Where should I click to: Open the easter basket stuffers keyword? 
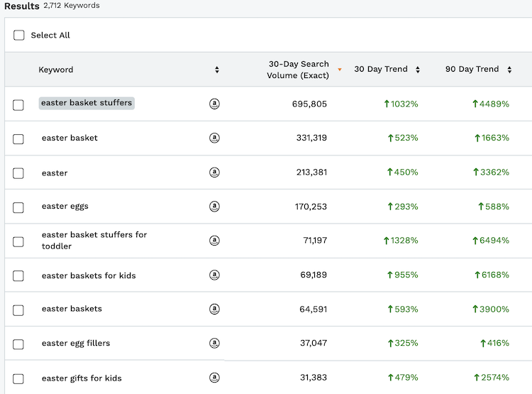tap(87, 103)
